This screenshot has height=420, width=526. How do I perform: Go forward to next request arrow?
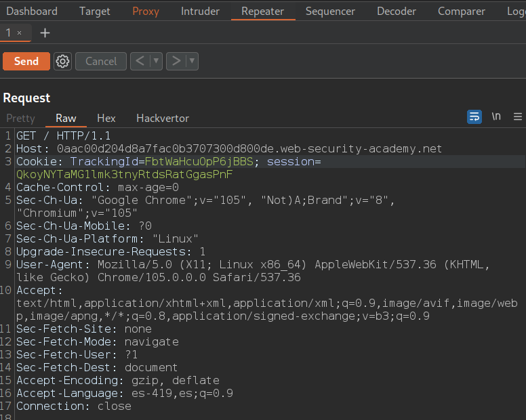(x=176, y=61)
